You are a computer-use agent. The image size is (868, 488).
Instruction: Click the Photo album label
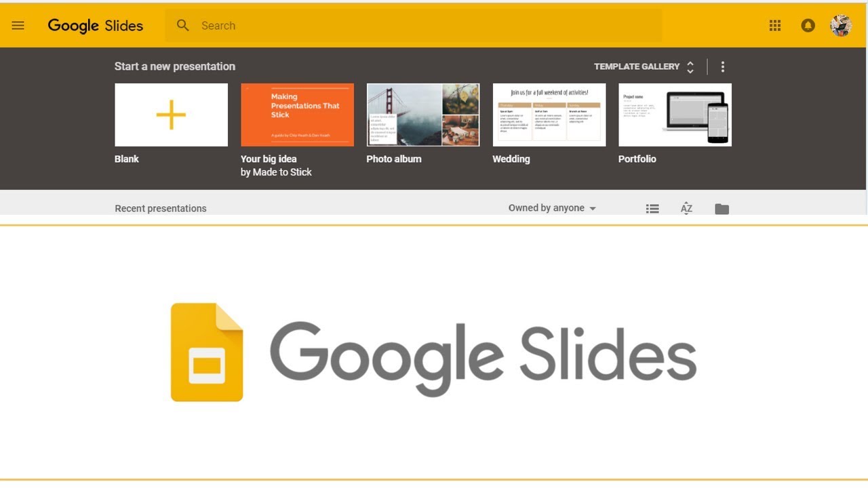coord(394,159)
